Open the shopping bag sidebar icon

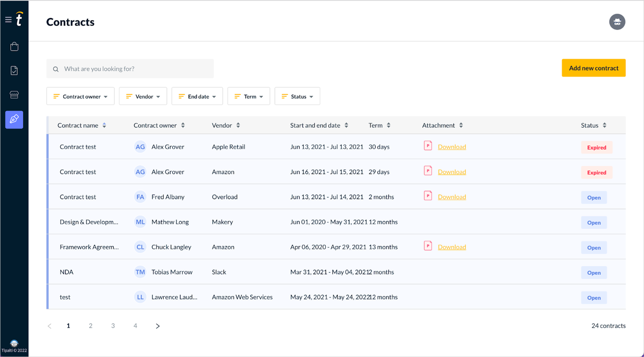14,46
